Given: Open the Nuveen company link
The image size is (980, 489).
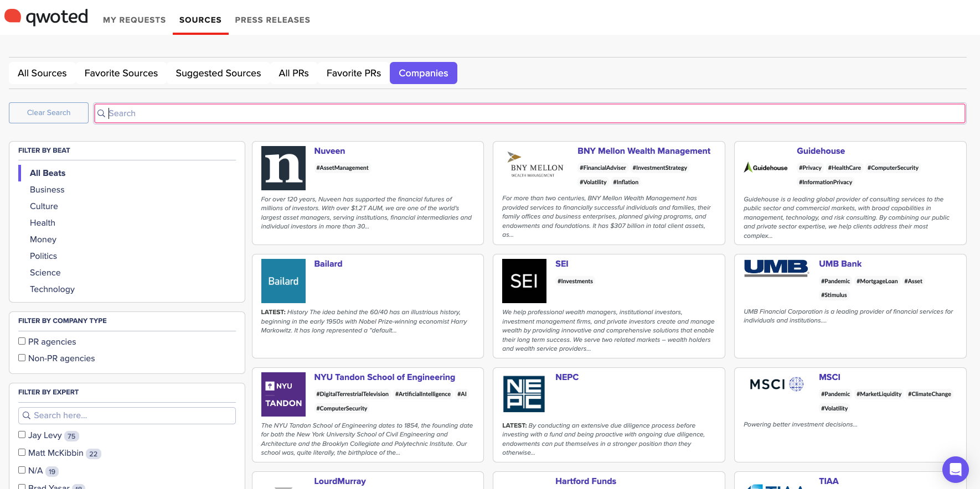Looking at the screenshot, I should [329, 151].
